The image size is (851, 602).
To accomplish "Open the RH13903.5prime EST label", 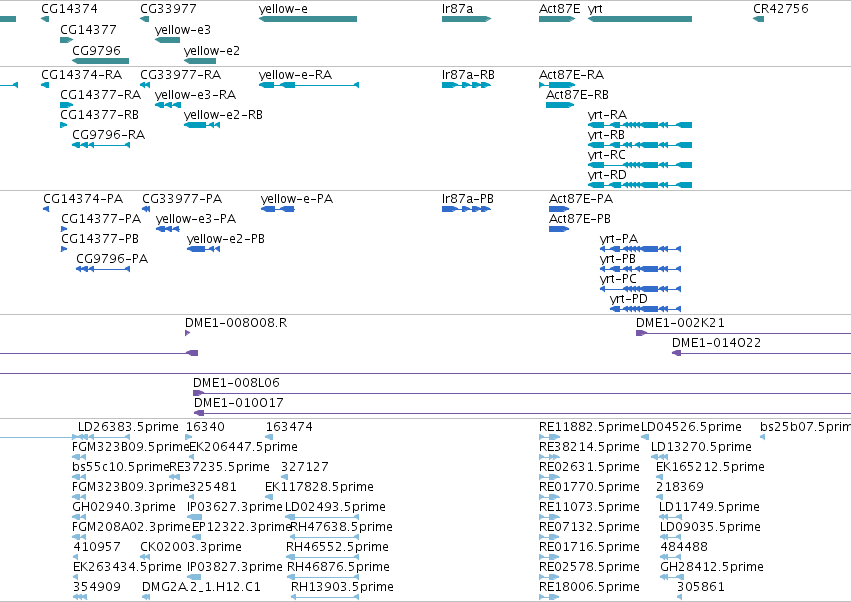I will click(342, 587).
